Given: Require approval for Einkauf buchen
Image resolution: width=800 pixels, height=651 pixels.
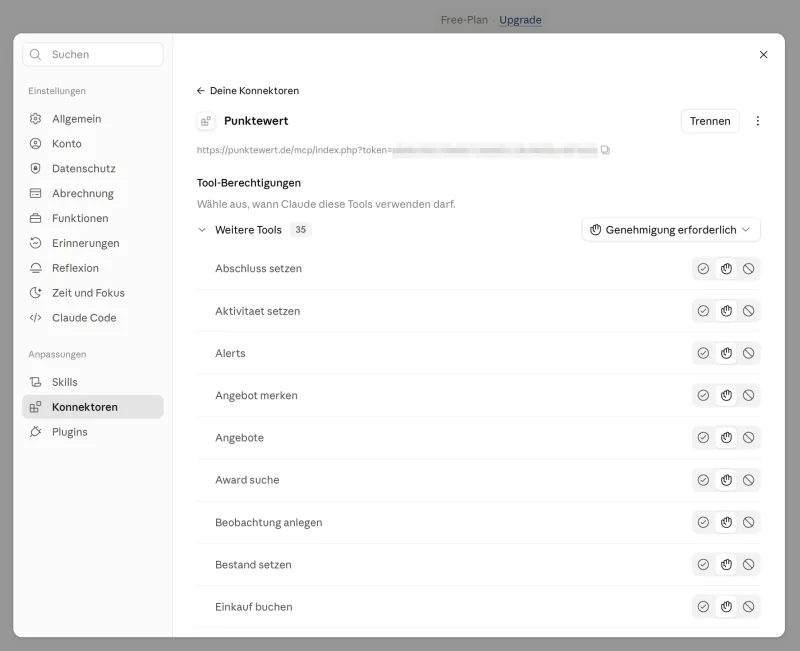Looking at the screenshot, I should [x=726, y=607].
